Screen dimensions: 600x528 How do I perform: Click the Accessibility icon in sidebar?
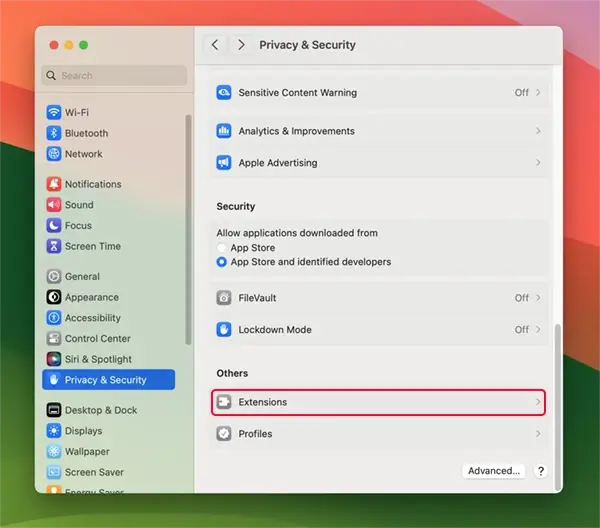(54, 318)
